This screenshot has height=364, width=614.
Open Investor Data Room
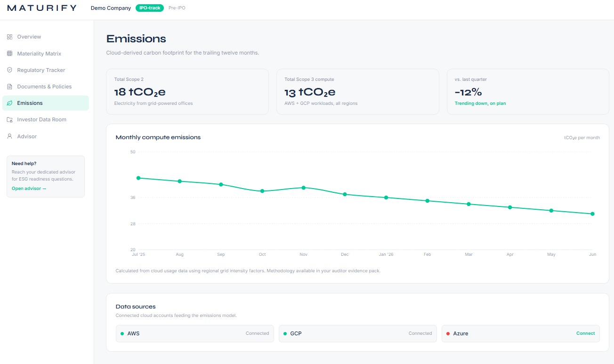(x=46, y=119)
